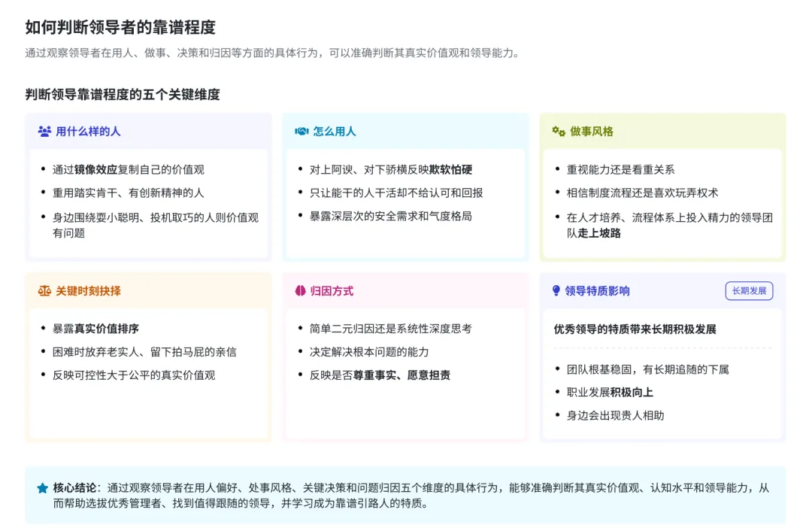Click the bullet 决定解决根本问题的能力
The image size is (812, 531).
pos(369,352)
